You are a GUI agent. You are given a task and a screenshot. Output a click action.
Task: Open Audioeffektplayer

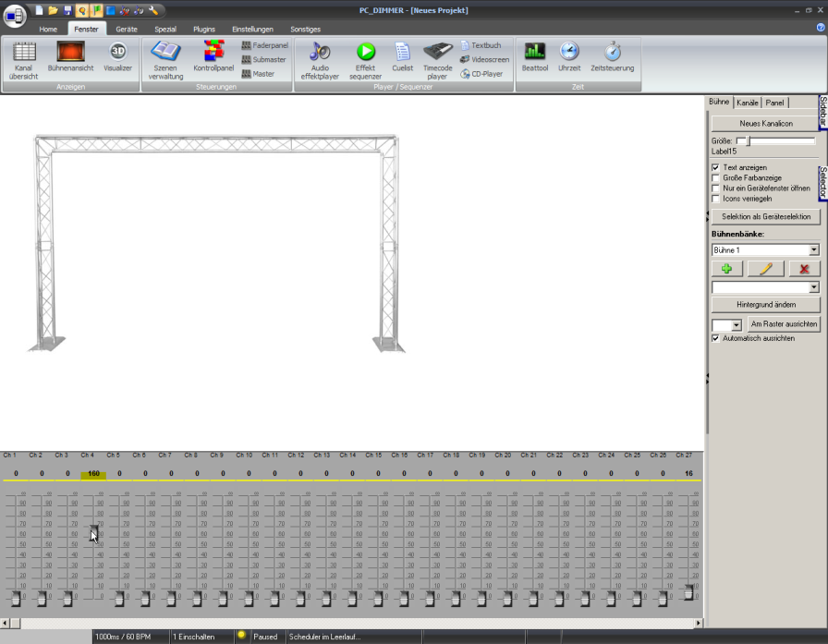click(320, 60)
